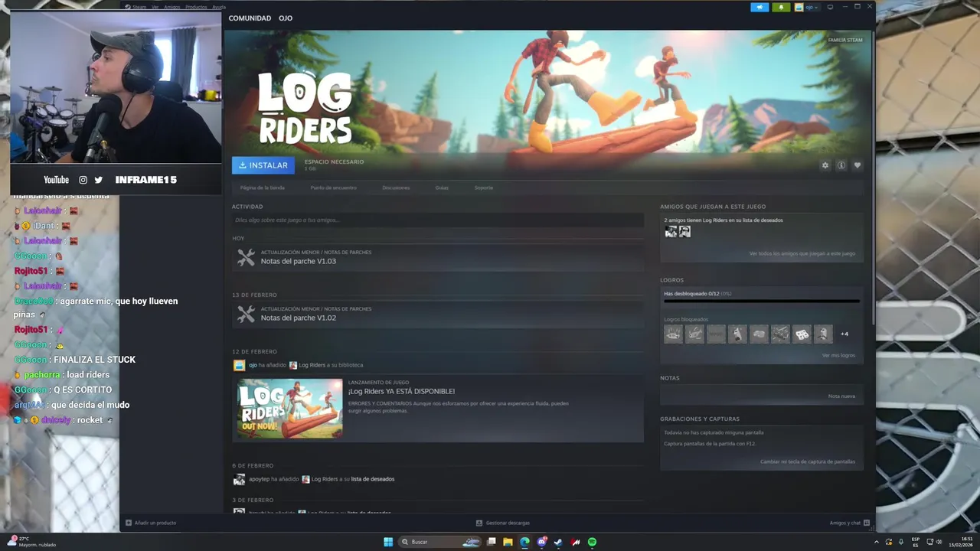Click wrench icon beside patch V1.03

click(x=246, y=258)
